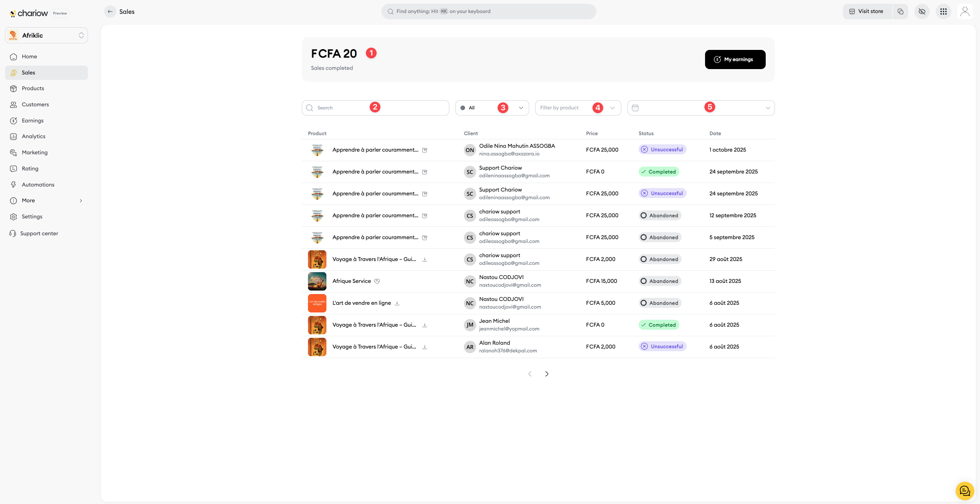Open the Afriklic store switcher
The width and height of the screenshot is (980, 504).
46,35
